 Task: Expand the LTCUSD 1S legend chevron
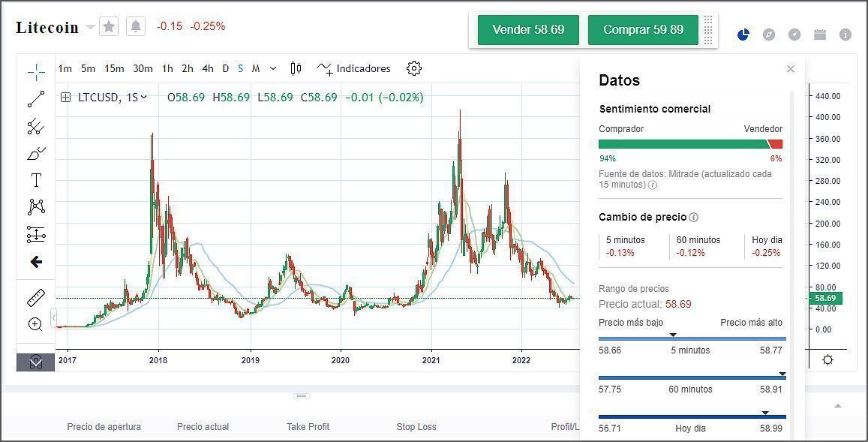coord(143,97)
